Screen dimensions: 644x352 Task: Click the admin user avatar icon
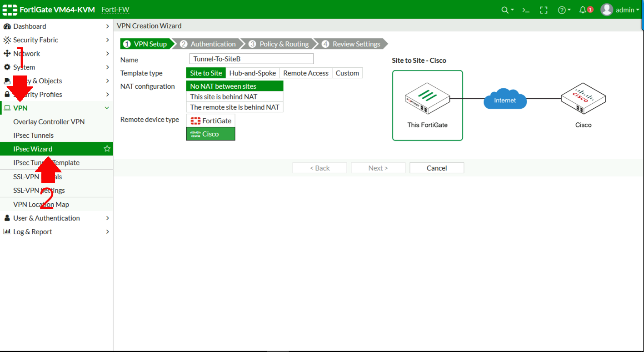[607, 10]
